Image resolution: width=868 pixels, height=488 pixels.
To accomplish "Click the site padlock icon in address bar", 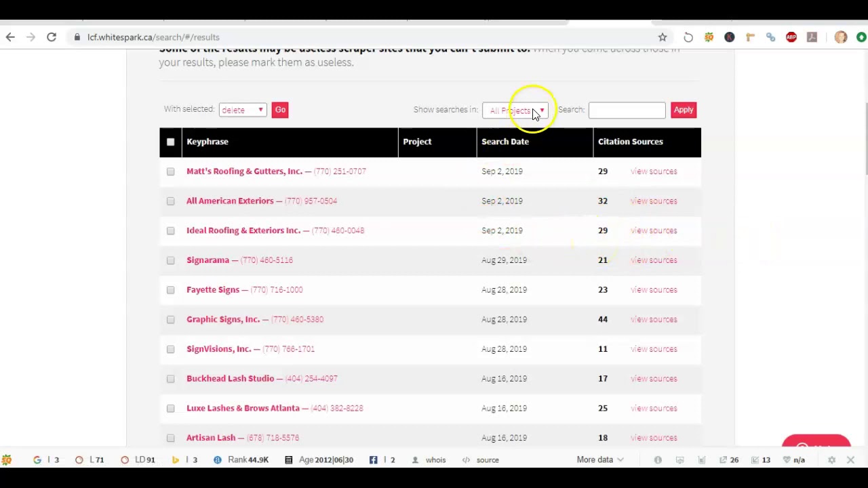I will click(x=77, y=37).
